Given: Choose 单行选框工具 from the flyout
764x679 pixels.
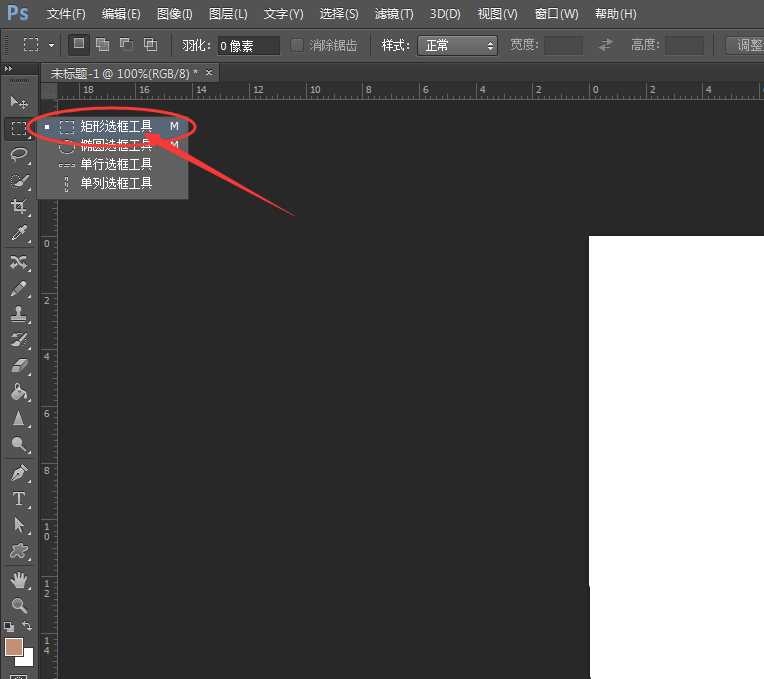Looking at the screenshot, I should point(116,165).
